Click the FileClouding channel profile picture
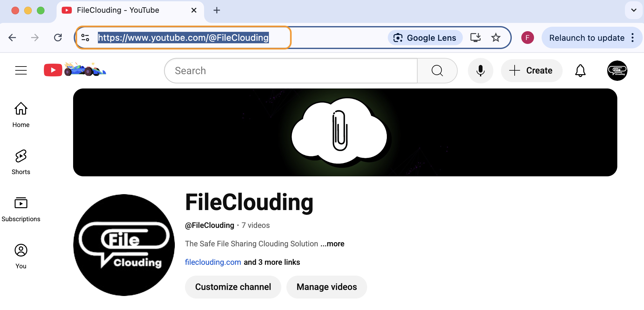644x310 pixels. (124, 245)
